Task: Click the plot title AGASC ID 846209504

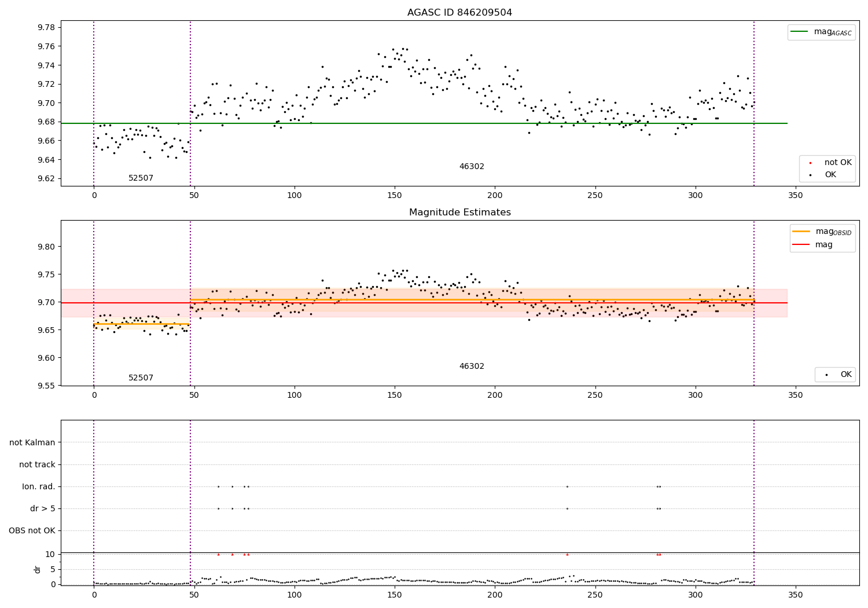Action: [459, 13]
